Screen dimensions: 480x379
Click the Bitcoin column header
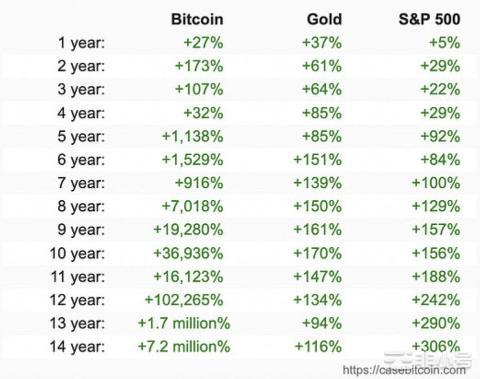click(197, 19)
